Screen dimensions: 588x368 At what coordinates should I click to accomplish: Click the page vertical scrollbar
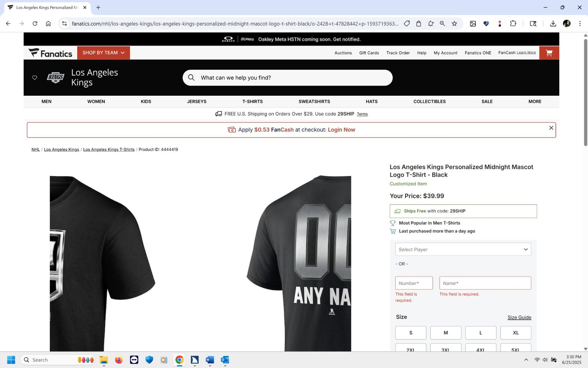(585, 92)
